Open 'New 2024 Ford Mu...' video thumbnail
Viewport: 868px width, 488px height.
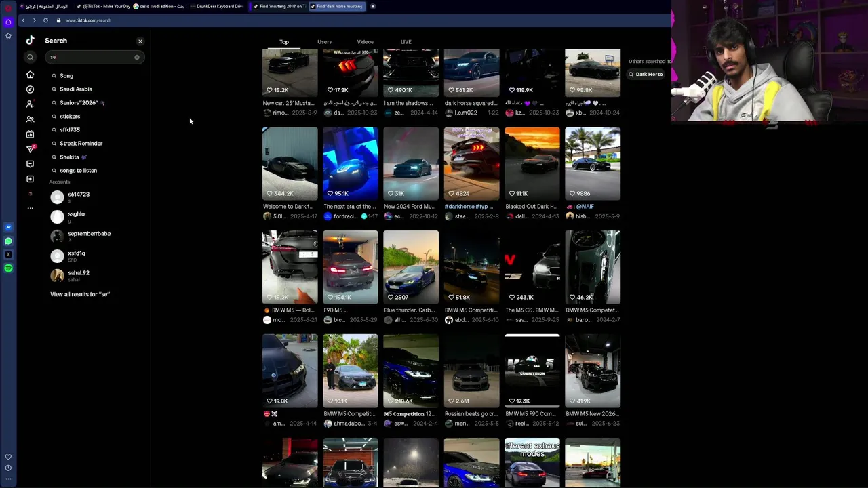[x=411, y=163]
